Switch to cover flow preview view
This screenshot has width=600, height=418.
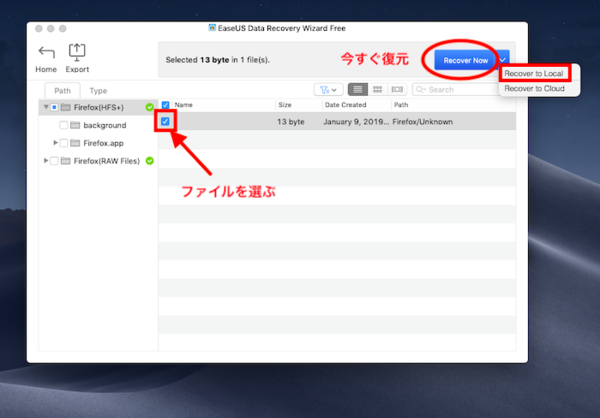(397, 90)
